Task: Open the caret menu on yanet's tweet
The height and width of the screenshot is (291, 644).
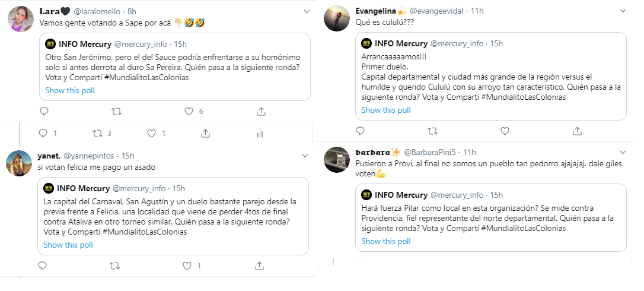Action: click(x=306, y=156)
